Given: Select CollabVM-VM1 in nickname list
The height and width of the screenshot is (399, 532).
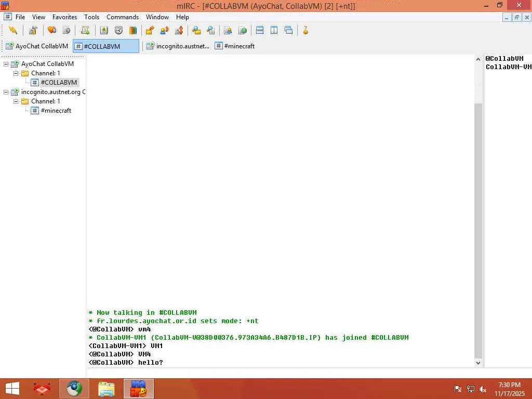Looking at the screenshot, I should 508,67.
